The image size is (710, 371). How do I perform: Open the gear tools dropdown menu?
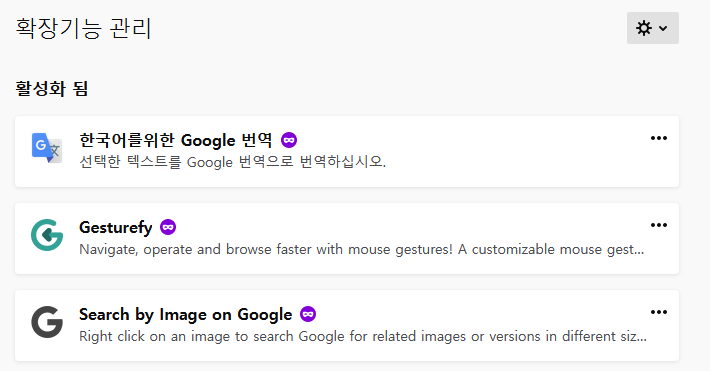click(652, 28)
